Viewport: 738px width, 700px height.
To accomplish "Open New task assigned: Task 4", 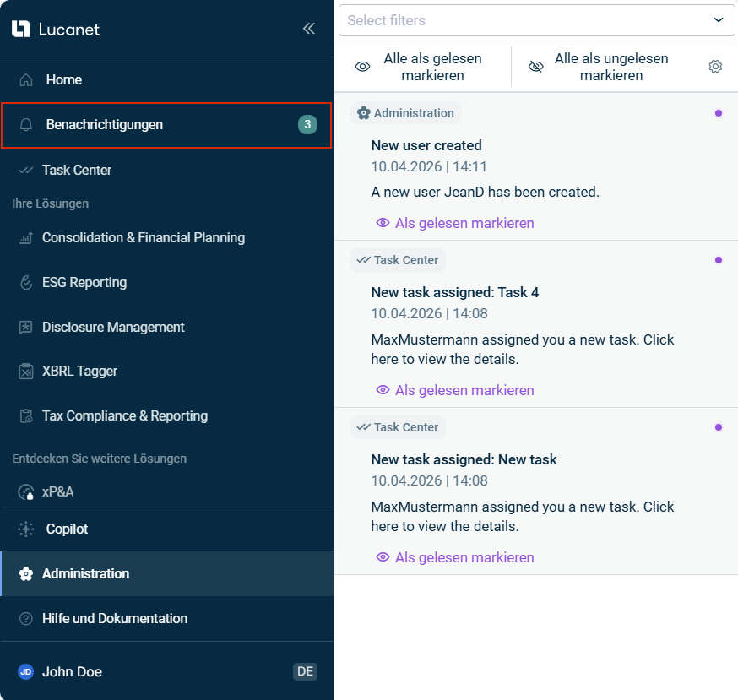I will coord(454,292).
